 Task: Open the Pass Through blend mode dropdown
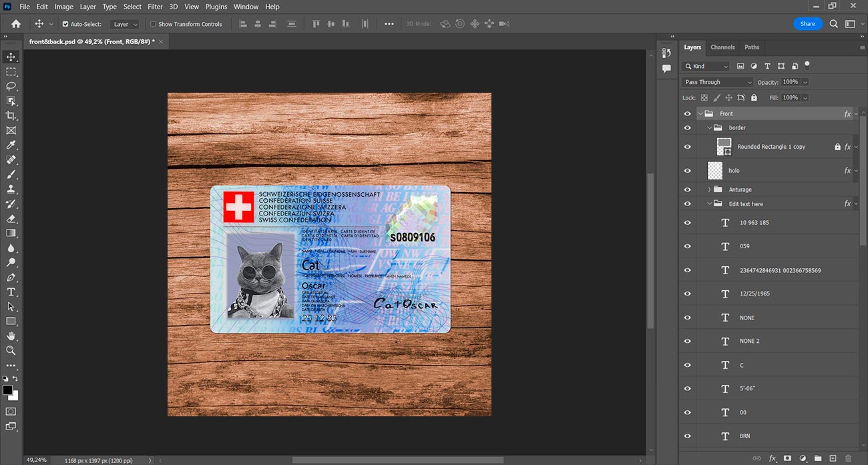(717, 82)
